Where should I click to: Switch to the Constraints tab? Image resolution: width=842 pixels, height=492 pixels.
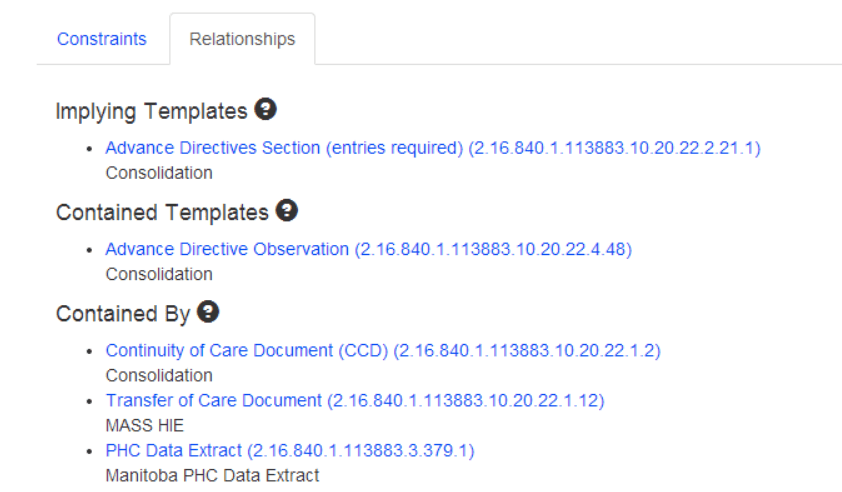tap(101, 39)
